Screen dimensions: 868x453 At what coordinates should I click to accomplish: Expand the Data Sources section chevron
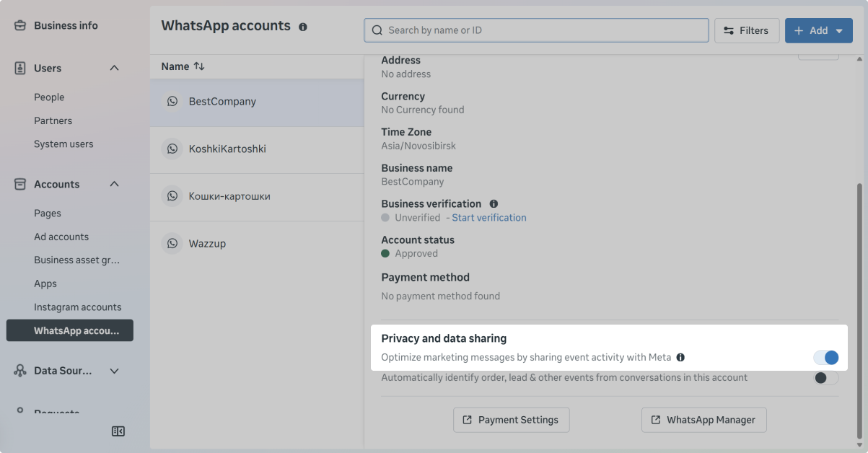(114, 371)
